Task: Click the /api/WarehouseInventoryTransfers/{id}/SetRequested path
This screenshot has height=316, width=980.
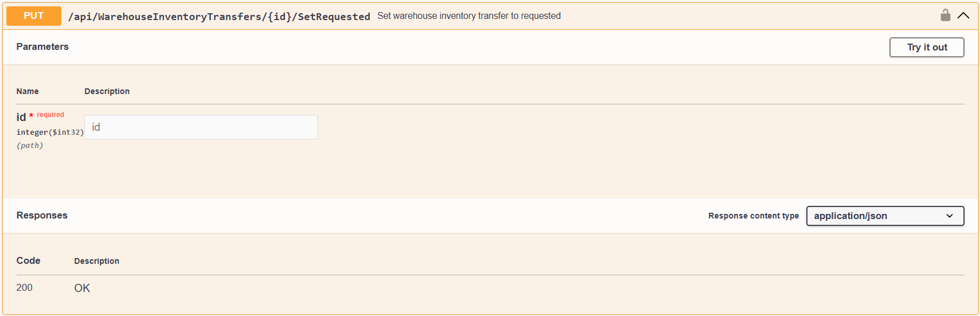Action: point(219,17)
